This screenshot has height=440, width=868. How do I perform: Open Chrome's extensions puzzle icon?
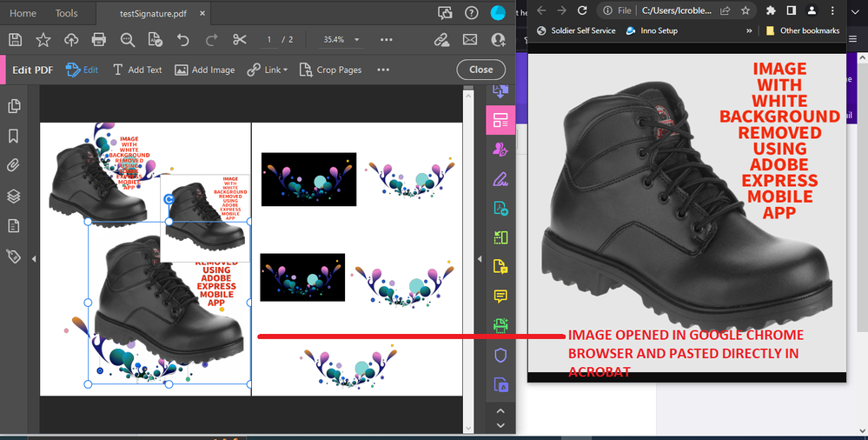(771, 10)
